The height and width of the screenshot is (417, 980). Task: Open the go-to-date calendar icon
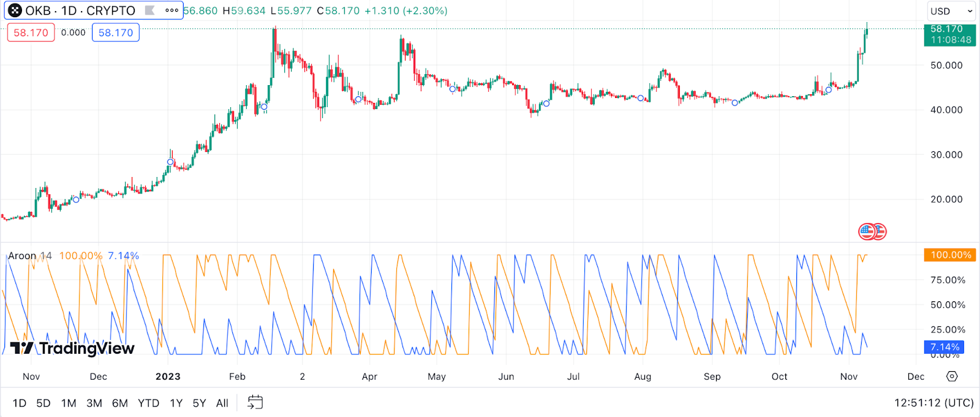tap(255, 402)
